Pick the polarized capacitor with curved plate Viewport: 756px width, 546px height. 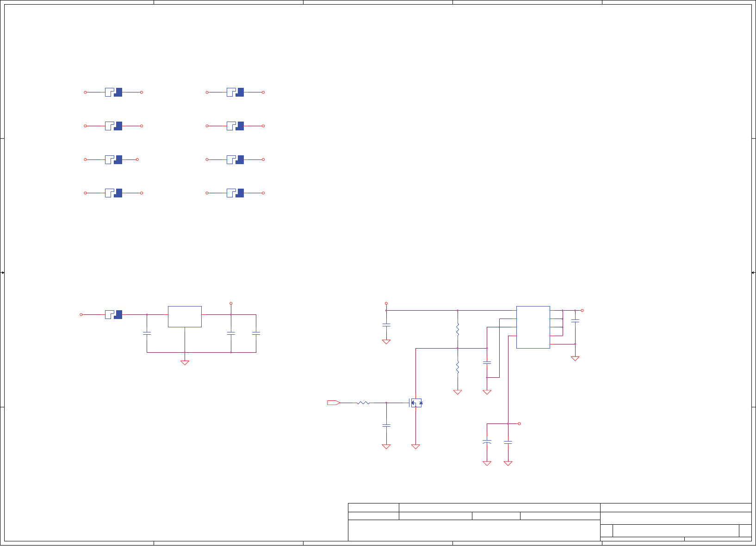pos(487,442)
